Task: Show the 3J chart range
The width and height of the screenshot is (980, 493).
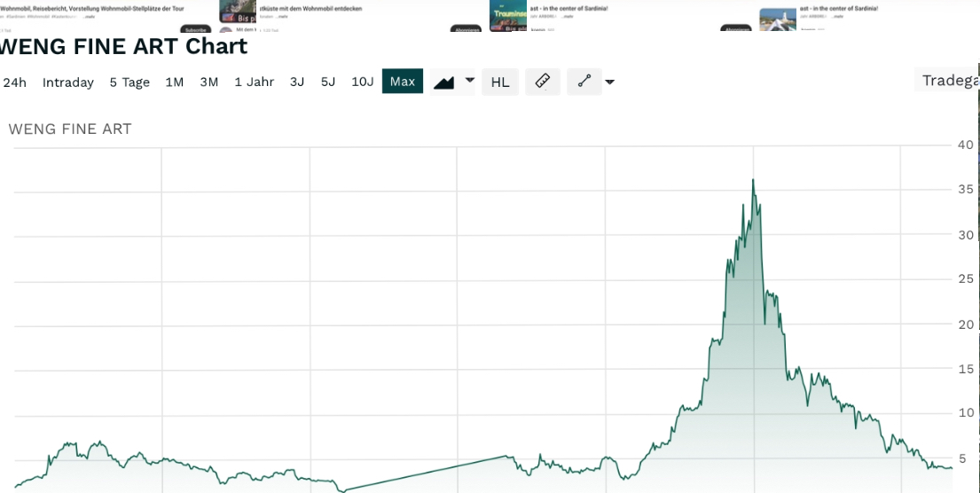Action: click(297, 82)
